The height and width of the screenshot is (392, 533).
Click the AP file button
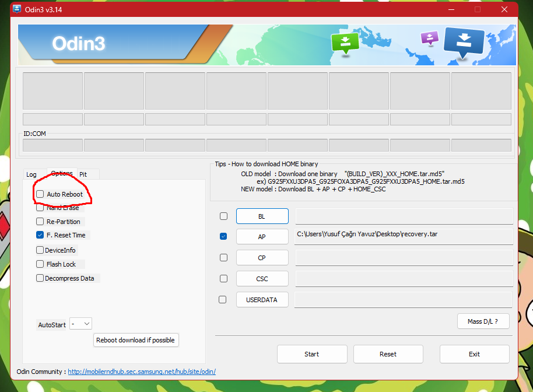click(262, 237)
